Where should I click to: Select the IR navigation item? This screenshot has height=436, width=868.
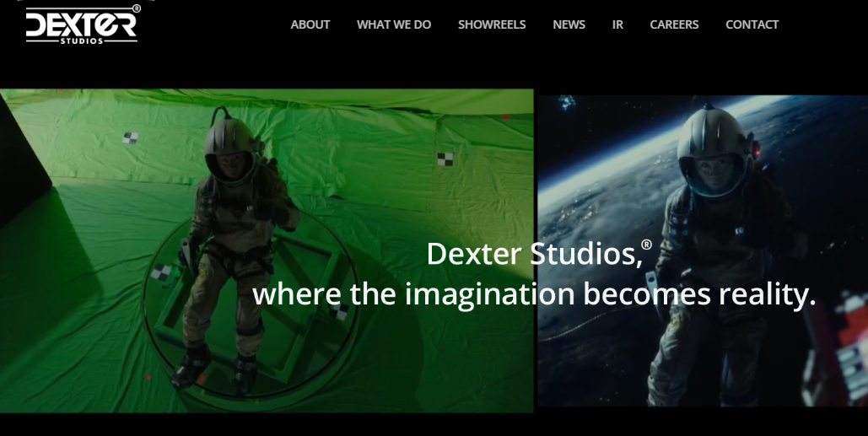(x=617, y=25)
